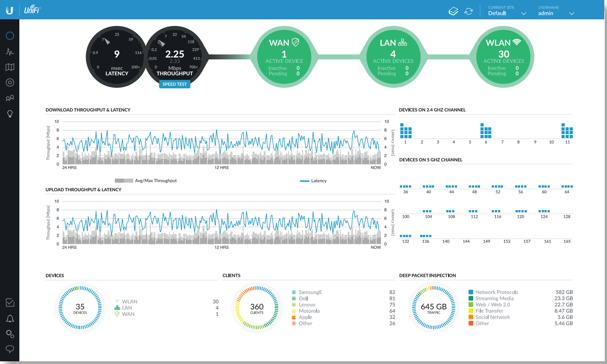Open the Insights lightbulb icon

pyautogui.click(x=10, y=114)
